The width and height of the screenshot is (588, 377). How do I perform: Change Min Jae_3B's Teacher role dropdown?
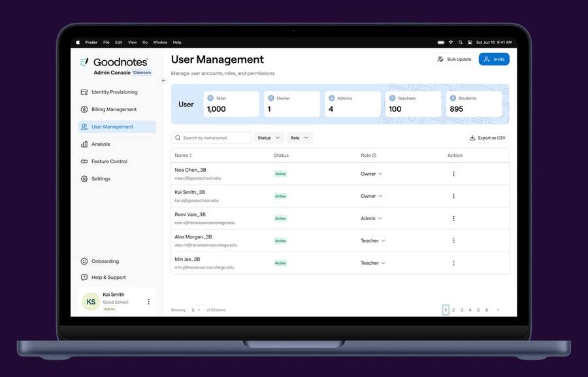(373, 263)
